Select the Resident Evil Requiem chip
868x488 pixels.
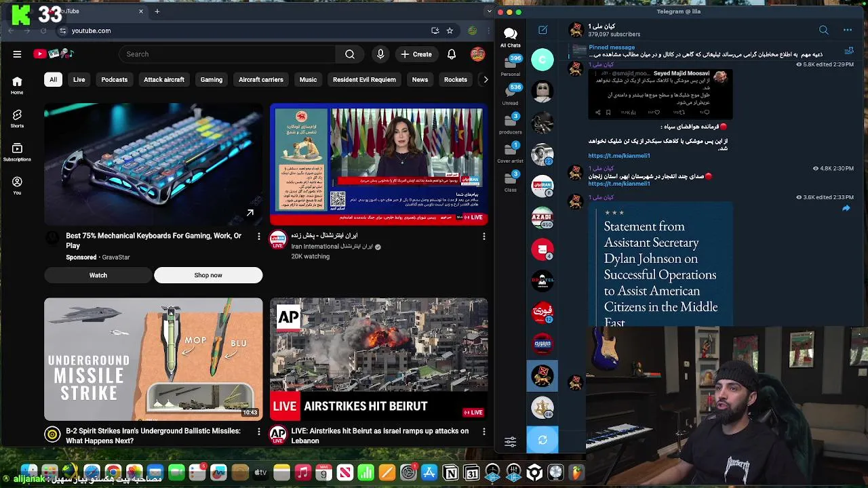pos(364,79)
